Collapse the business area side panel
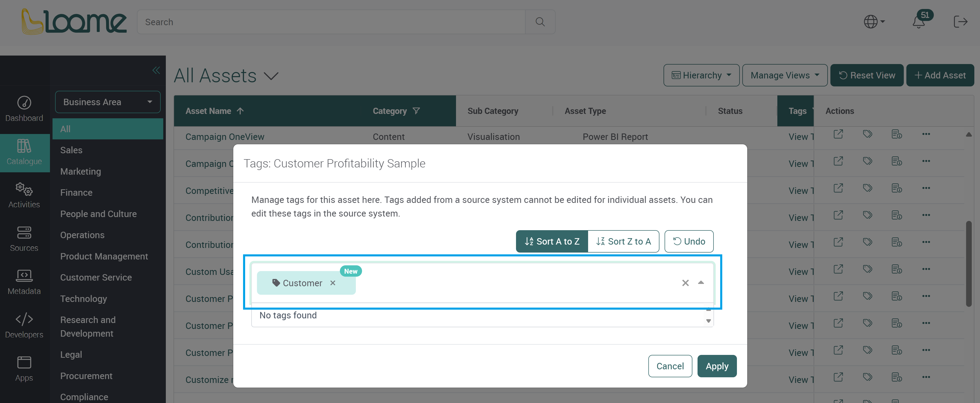Screen dimensions: 980x403 point(156,70)
